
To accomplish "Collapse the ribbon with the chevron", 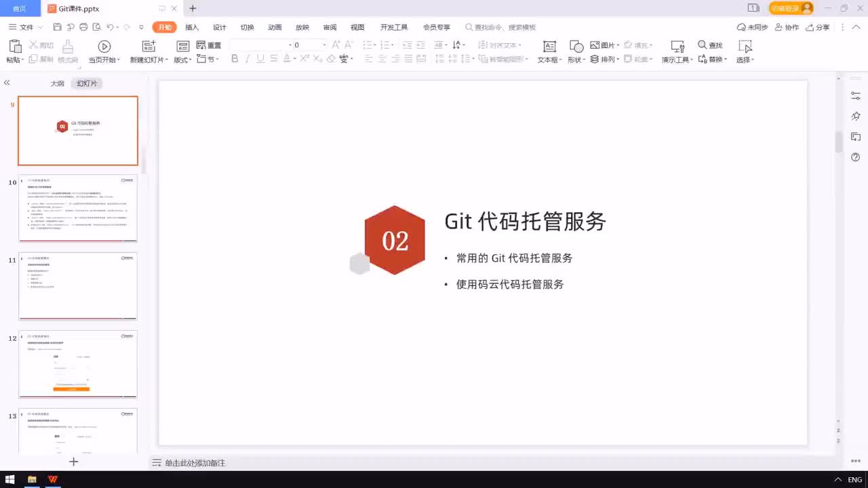I will click(x=855, y=27).
